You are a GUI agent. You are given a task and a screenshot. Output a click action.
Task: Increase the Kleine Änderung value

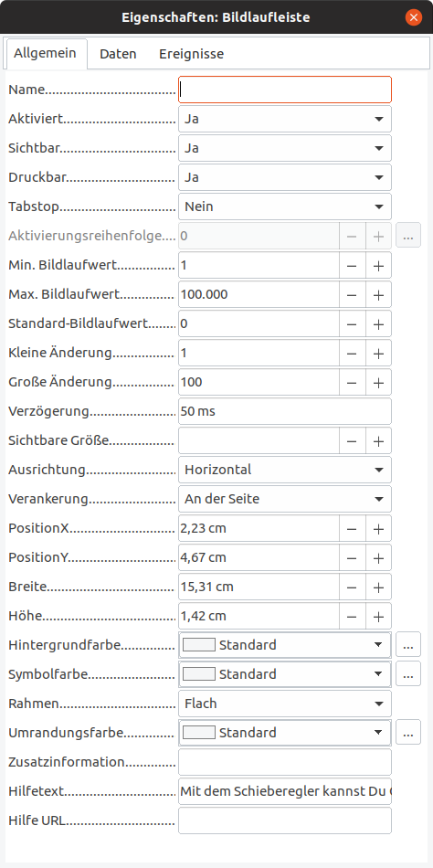(x=379, y=353)
